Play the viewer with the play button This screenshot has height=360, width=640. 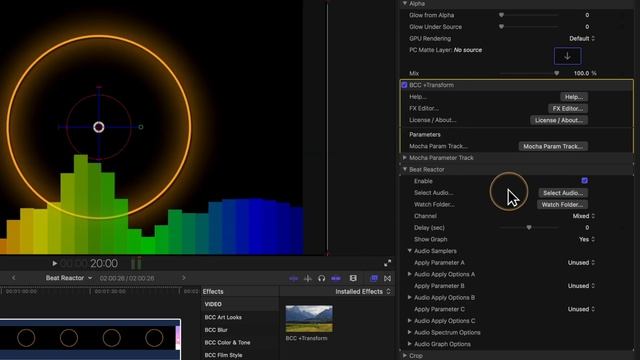pyautogui.click(x=54, y=263)
